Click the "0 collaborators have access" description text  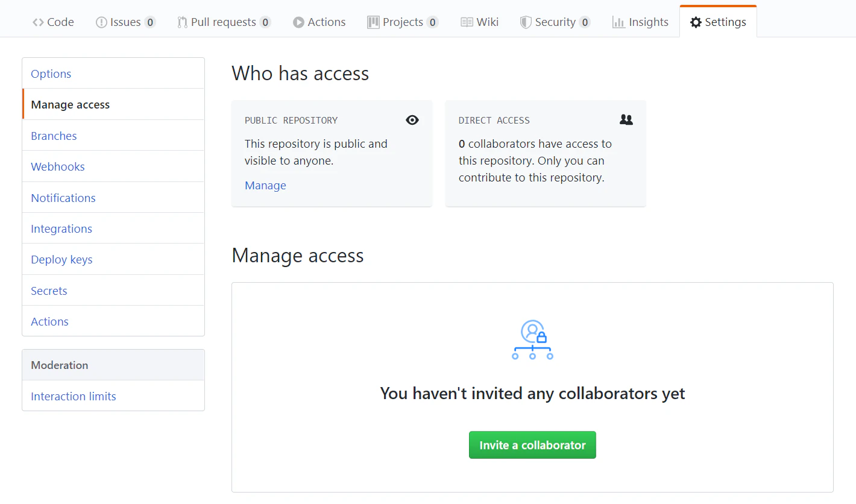click(x=535, y=161)
